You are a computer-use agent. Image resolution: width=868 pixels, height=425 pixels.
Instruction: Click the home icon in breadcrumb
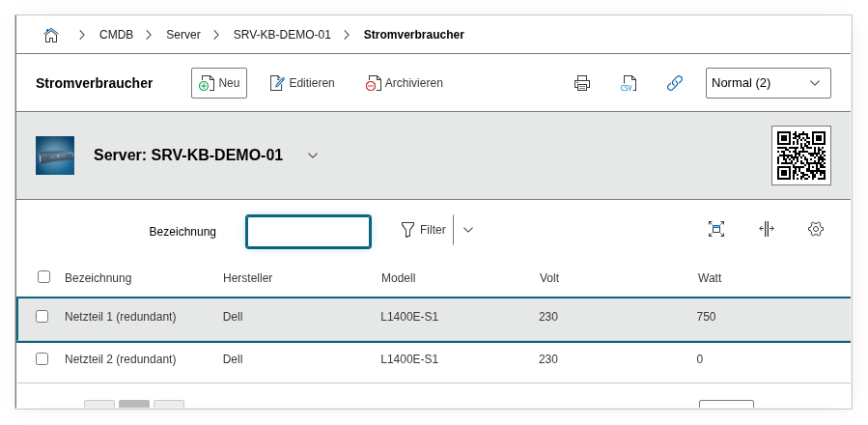[51, 35]
